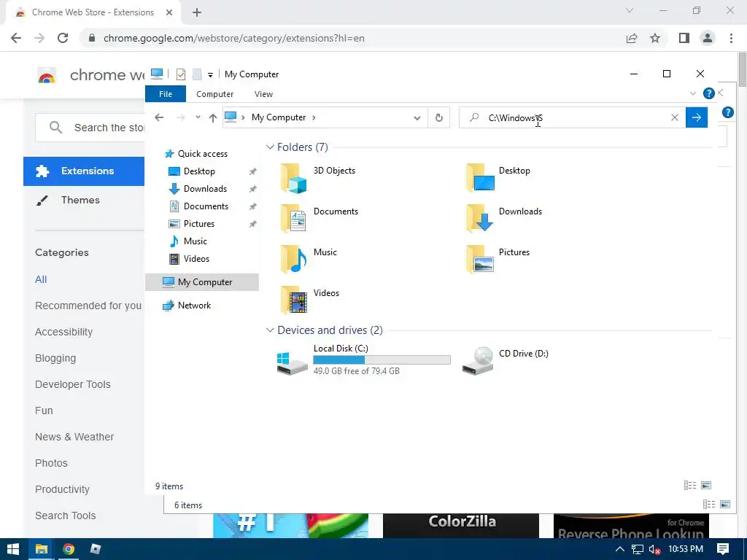Screen dimensions: 747x560
Task: Go back in File Explorer navigation
Action: coord(159,117)
